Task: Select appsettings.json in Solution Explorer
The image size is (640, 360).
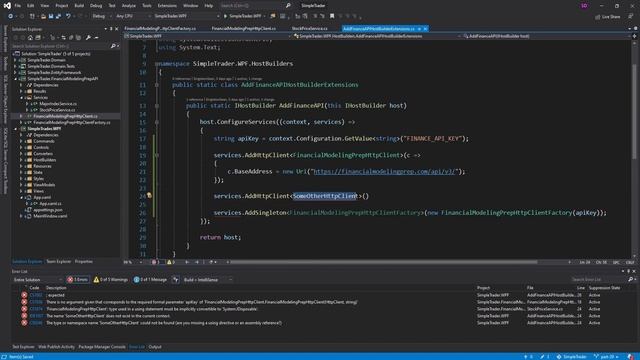Action: (x=48, y=210)
